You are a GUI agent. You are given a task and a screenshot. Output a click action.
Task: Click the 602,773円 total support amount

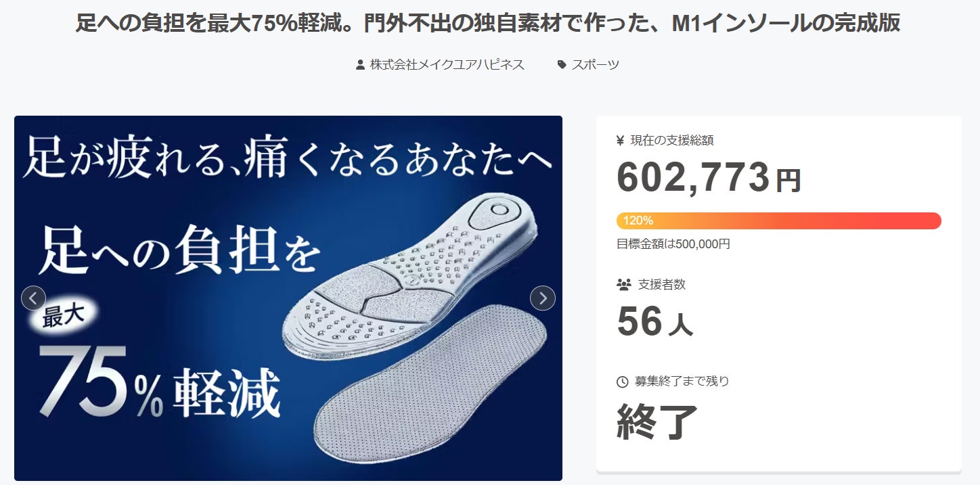coord(709,178)
